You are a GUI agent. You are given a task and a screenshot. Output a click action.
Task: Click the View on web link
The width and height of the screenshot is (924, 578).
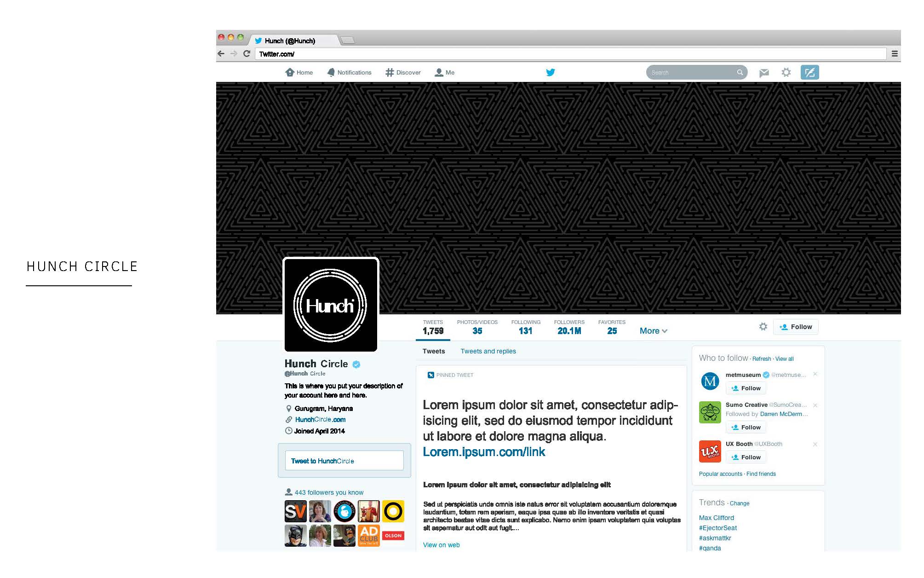(441, 545)
